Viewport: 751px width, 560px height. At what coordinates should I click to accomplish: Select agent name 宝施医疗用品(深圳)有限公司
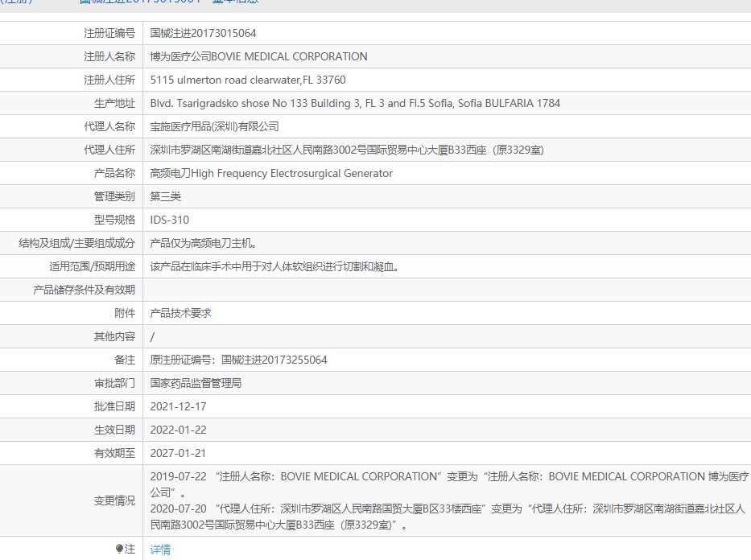pyautogui.click(x=215, y=126)
